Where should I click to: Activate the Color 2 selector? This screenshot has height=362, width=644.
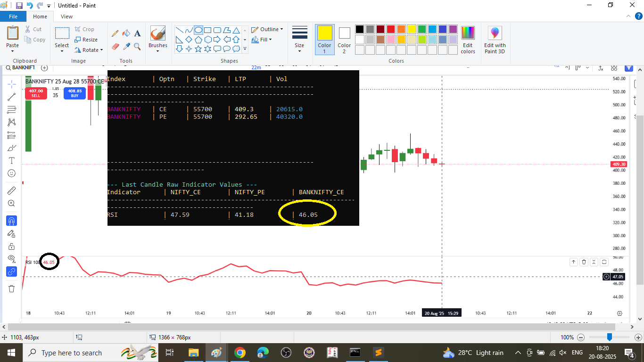pyautogui.click(x=344, y=40)
